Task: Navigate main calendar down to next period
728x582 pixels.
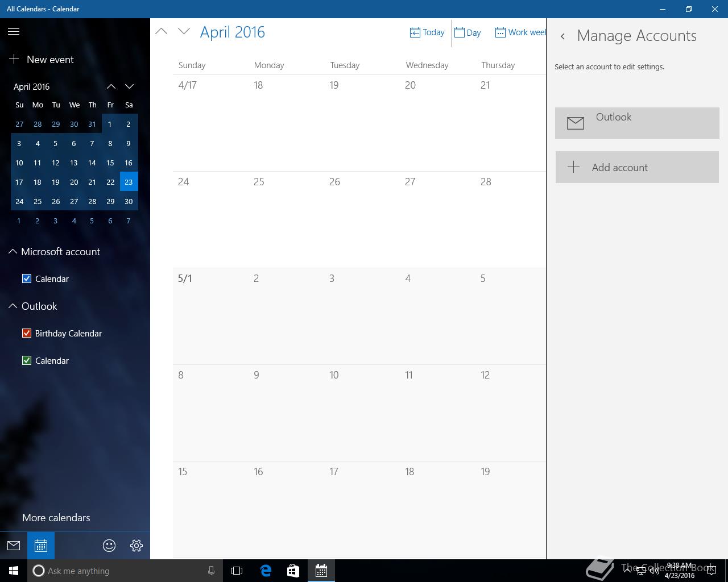Action: click(x=184, y=31)
